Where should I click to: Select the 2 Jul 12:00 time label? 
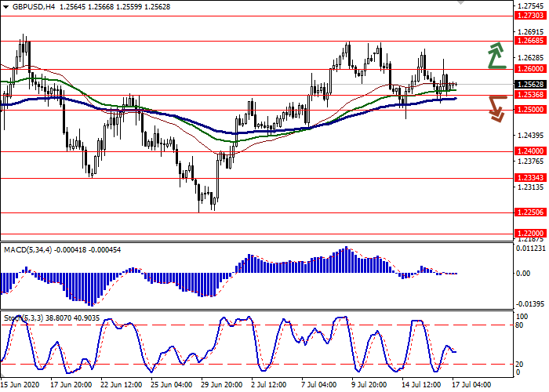pyautogui.click(x=268, y=386)
